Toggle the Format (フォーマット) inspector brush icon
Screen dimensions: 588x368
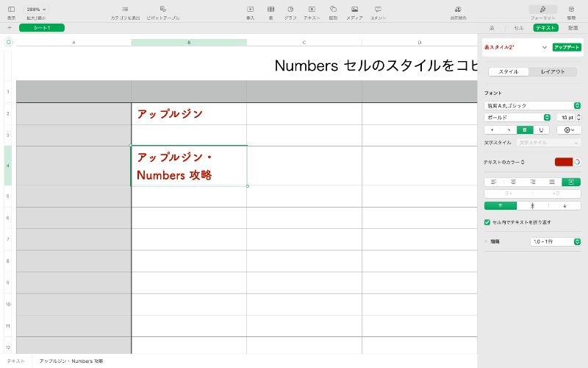click(x=542, y=10)
